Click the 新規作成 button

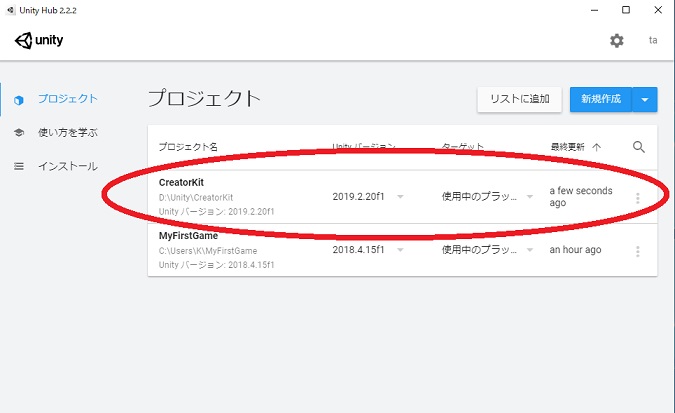coord(601,99)
